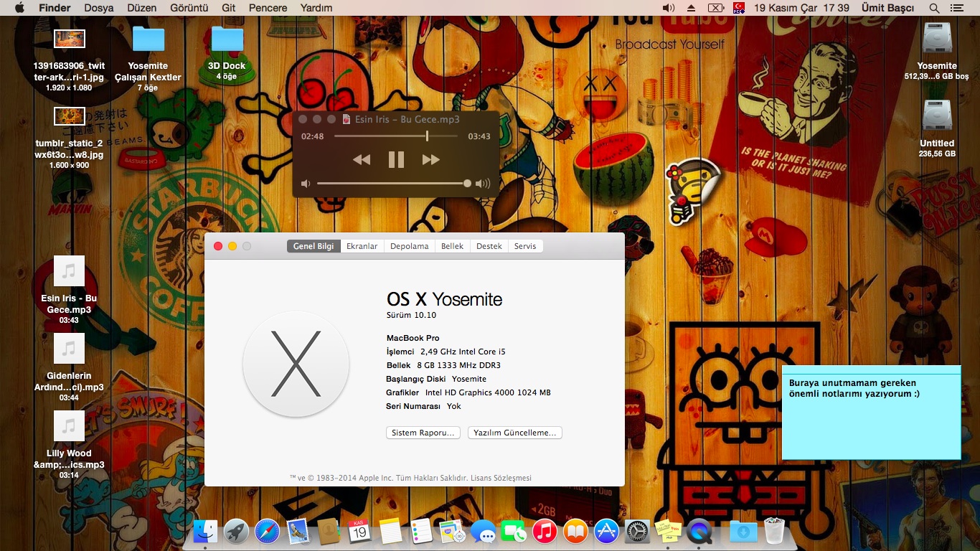980x551 pixels.
Task: Click volume speaker icon in menu bar
Action: click(669, 8)
